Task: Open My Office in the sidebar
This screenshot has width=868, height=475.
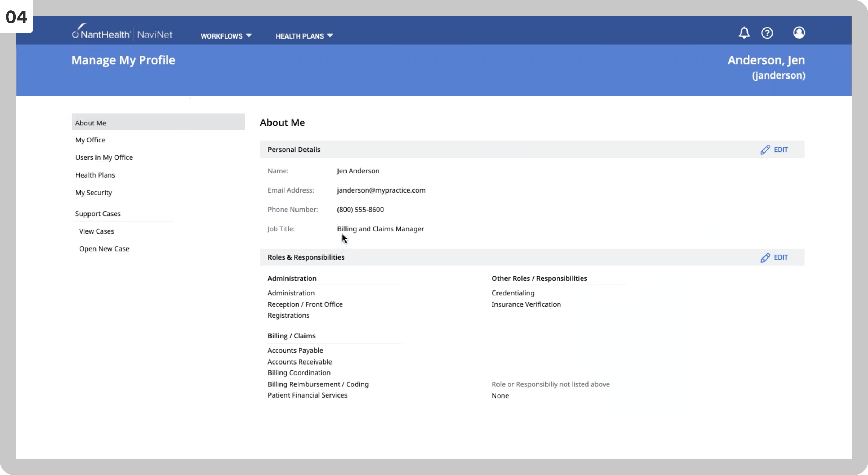Action: [90, 140]
